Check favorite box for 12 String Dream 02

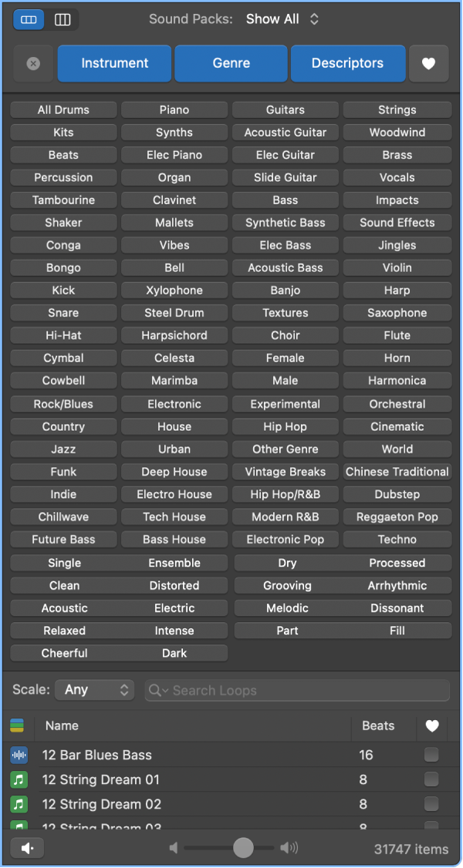point(431,805)
